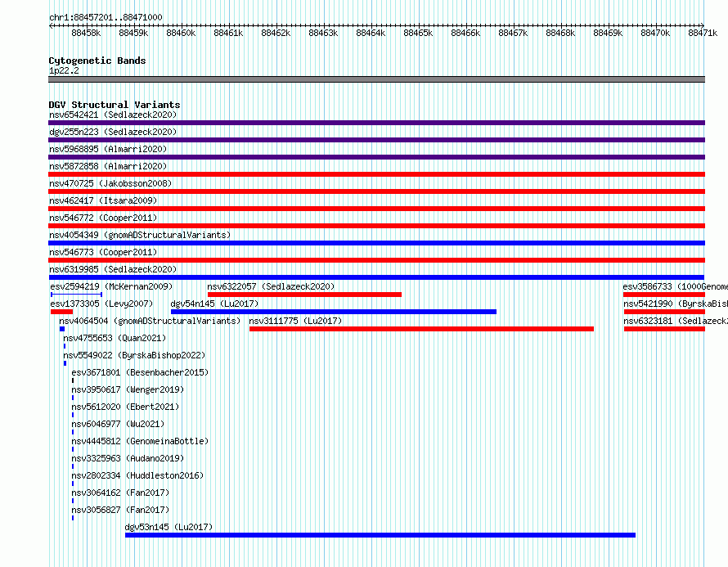This screenshot has width=728, height=567.
Task: Select nsv3064162 (Fan2017) label
Action: point(120,493)
